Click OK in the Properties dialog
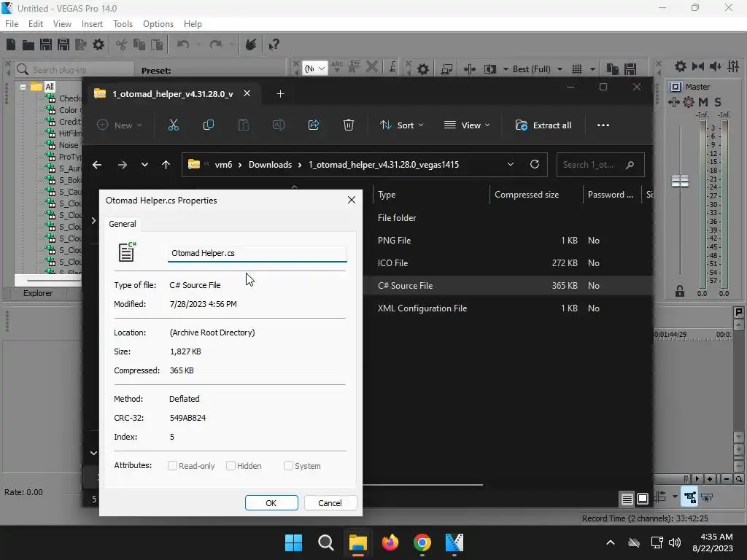Image resolution: width=747 pixels, height=560 pixels. (271, 503)
